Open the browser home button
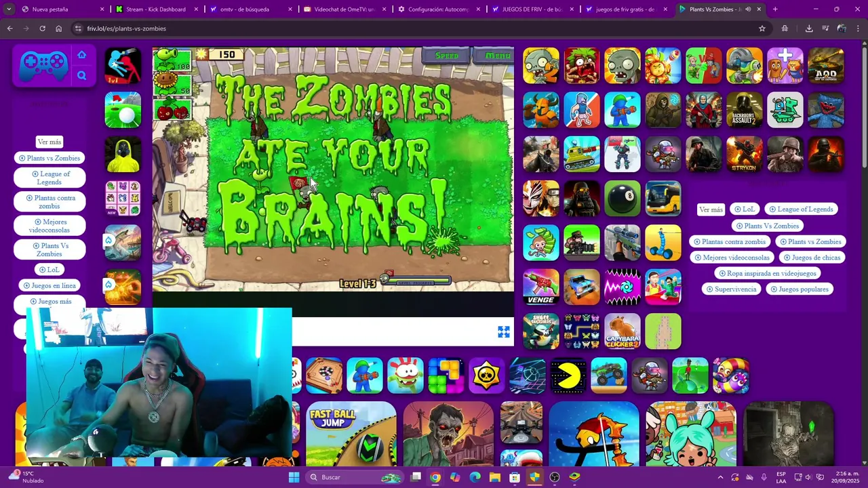Viewport: 868px width, 488px height. coord(58,28)
